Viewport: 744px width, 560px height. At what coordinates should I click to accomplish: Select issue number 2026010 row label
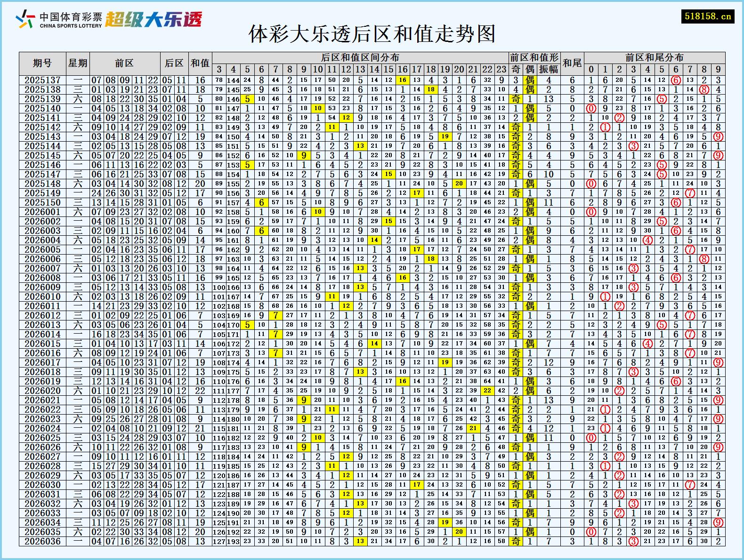42,296
